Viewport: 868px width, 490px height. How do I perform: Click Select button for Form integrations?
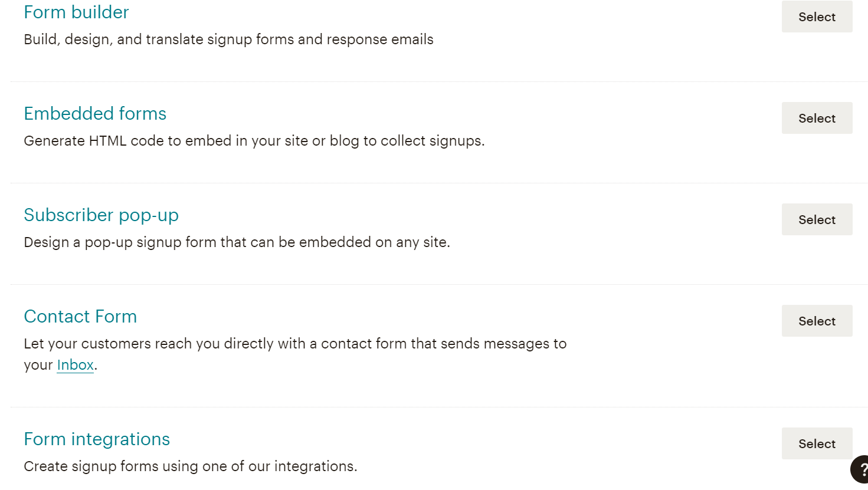(817, 443)
